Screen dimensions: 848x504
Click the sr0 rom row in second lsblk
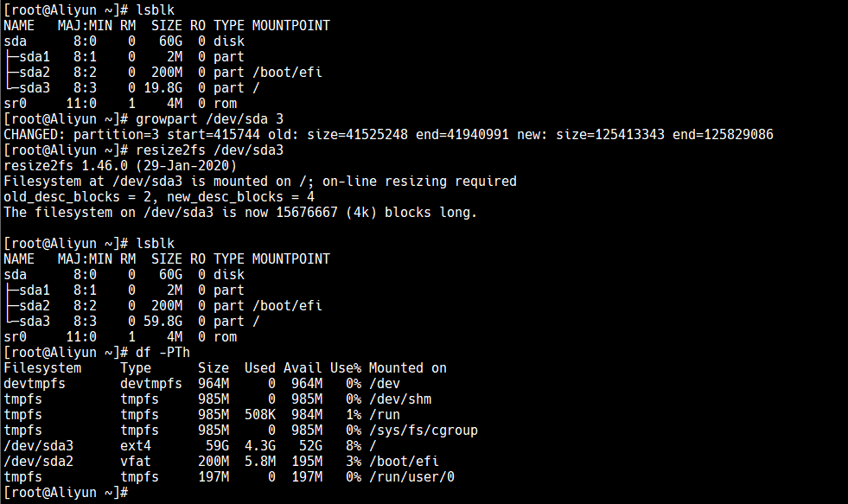120,337
